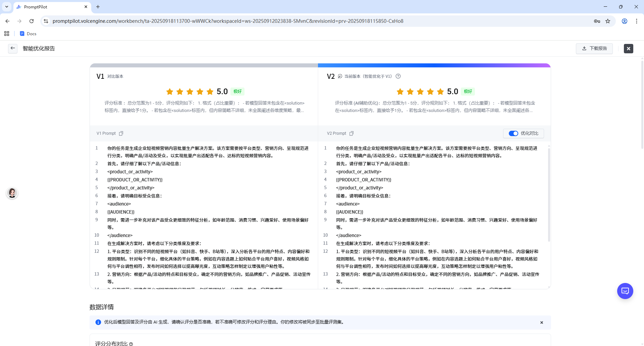This screenshot has height=346, width=644.
Task: Dismiss the blue info notice banner
Action: pyautogui.click(x=542, y=323)
